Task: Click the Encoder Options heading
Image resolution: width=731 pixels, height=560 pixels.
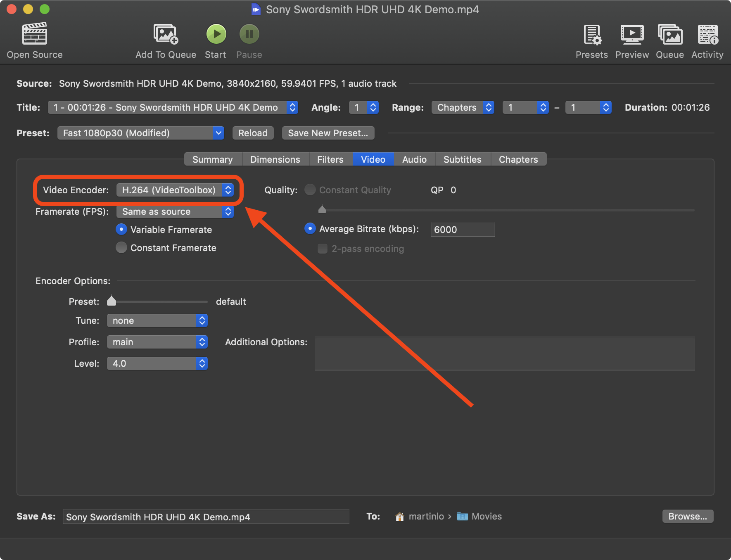Action: pos(73,281)
